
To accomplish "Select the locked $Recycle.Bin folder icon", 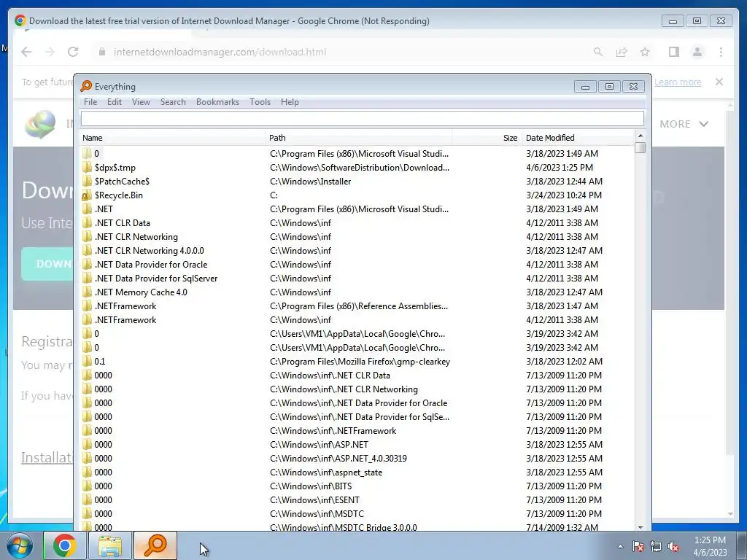I will click(x=87, y=195).
